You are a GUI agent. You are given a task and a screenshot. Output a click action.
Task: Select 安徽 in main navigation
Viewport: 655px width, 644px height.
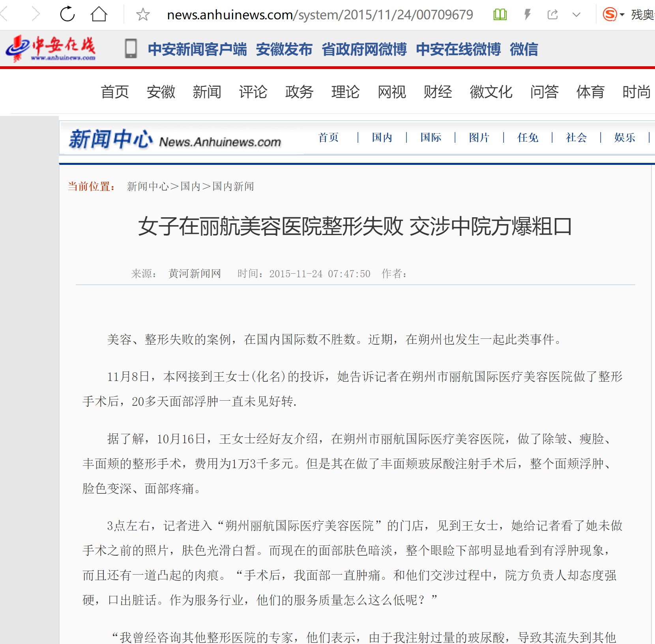pos(161,92)
